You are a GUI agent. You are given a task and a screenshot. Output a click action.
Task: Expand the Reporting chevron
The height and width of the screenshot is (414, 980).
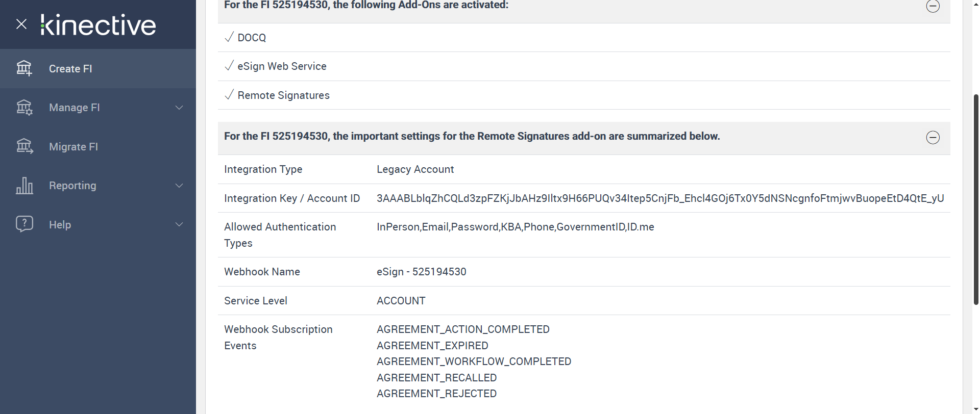pos(179,186)
